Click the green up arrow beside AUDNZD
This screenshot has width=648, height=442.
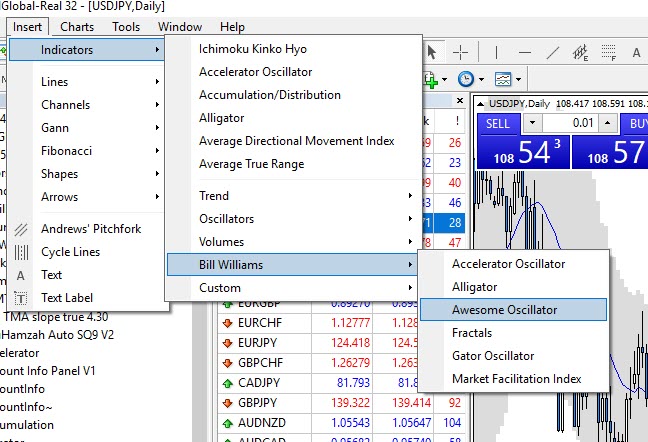coord(227,423)
